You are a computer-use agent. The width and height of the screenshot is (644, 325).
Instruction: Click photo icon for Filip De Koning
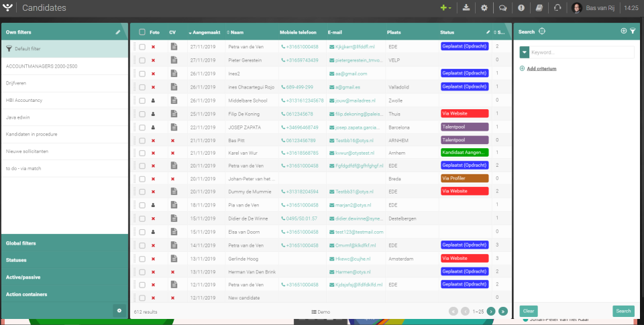click(x=153, y=114)
